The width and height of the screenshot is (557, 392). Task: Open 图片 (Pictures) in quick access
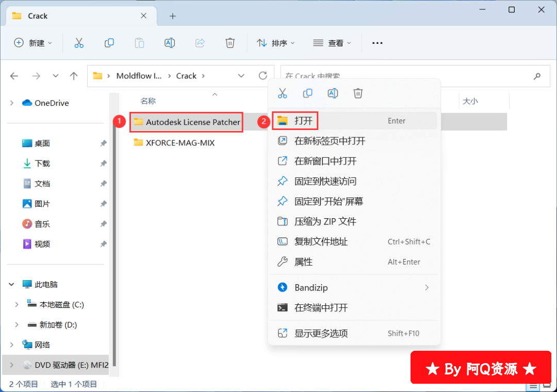(x=42, y=204)
